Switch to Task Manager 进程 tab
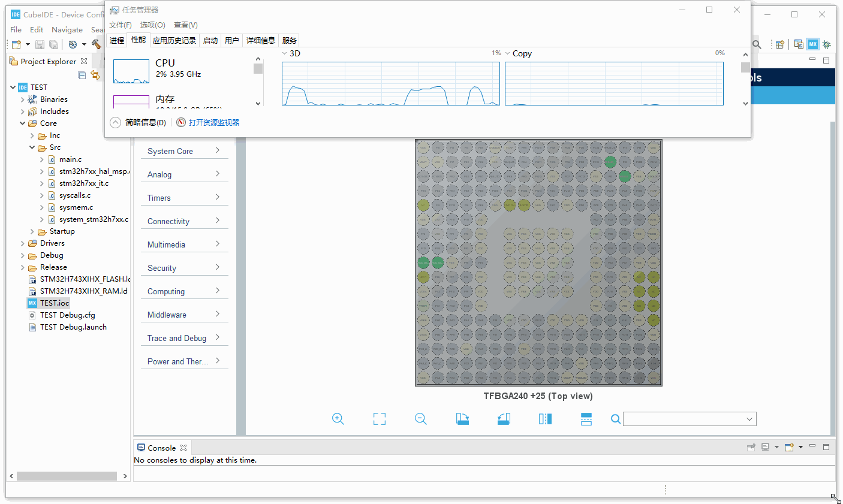This screenshot has height=504, width=843. point(117,41)
